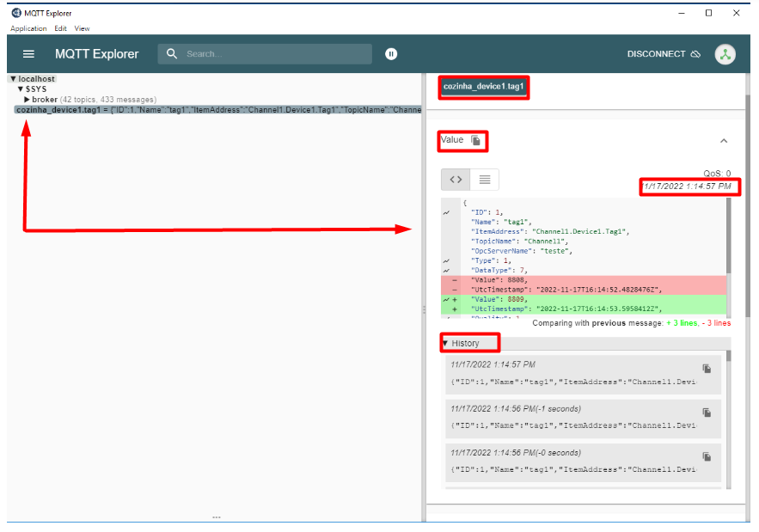
Task: Click the removed "Value": 8808 line
Action: pyautogui.click(x=584, y=280)
